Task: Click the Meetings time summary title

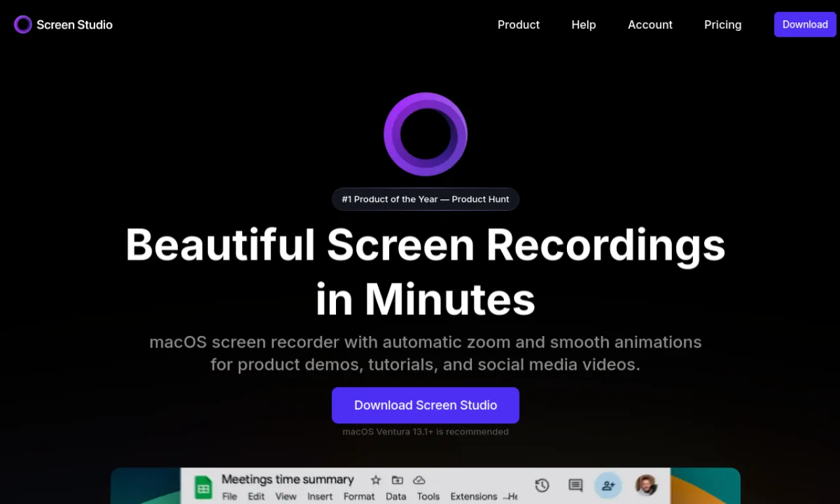Action: point(287,480)
